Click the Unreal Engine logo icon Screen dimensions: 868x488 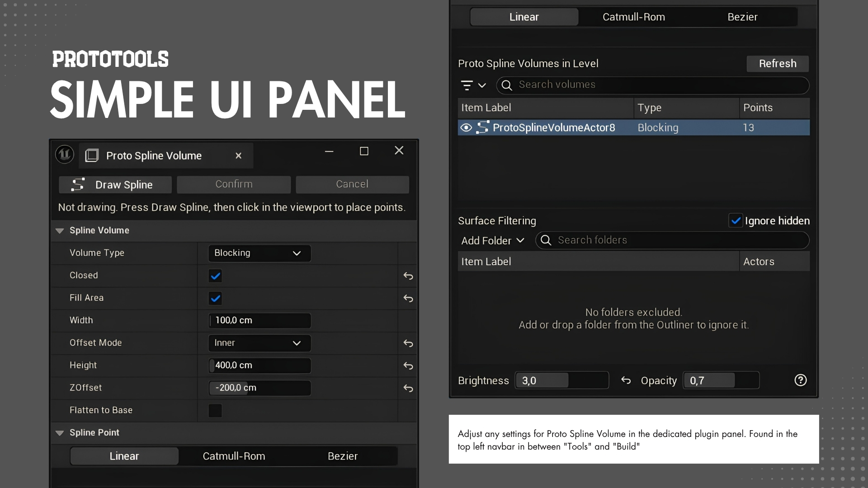(x=65, y=155)
